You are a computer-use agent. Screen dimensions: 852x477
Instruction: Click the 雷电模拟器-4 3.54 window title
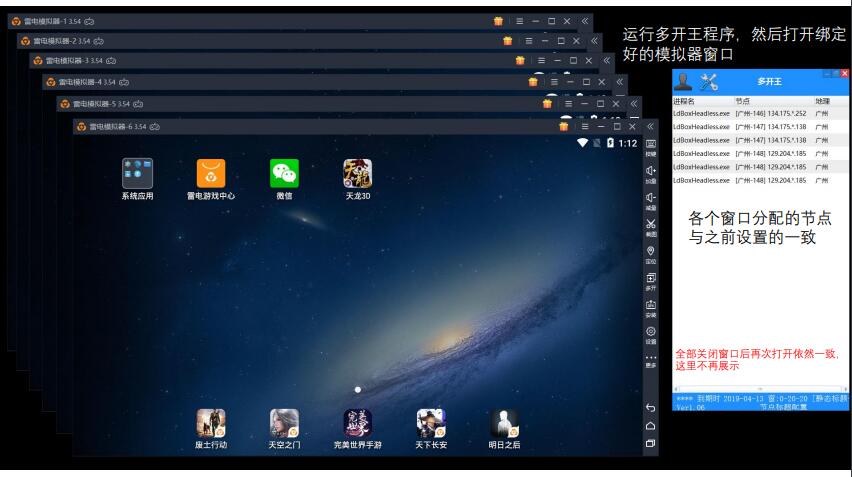pos(87,82)
